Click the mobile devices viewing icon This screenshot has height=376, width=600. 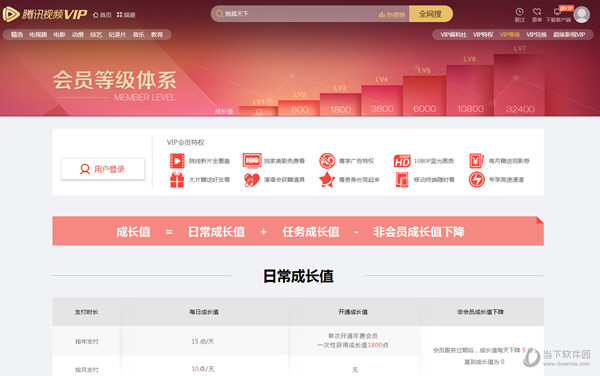coord(402,180)
